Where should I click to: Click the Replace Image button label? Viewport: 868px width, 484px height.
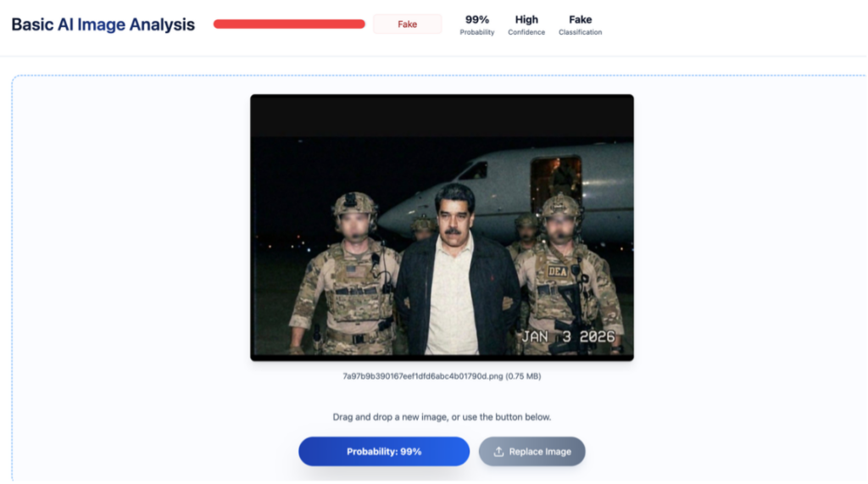[x=540, y=452]
